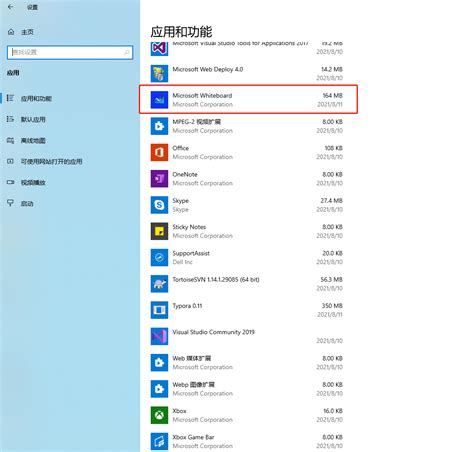Click the Typora 0.11 name
Screen dimensions: 474x452
click(187, 306)
